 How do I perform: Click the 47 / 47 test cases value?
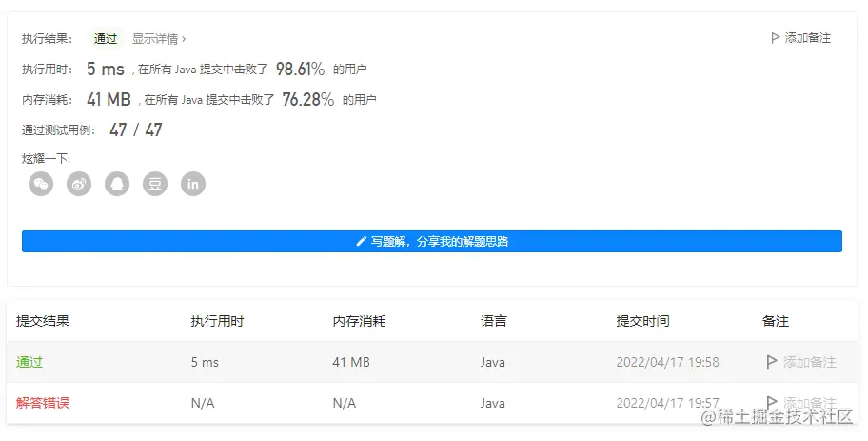click(135, 130)
